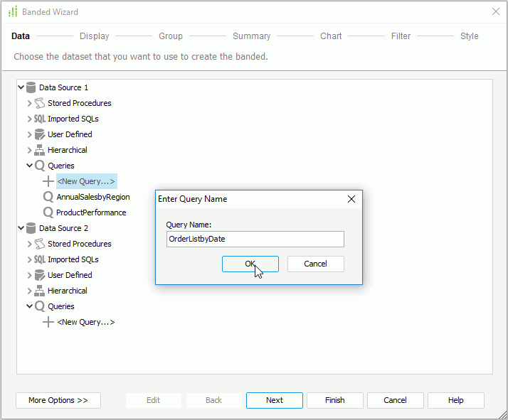Click the AnnualSalesbyRegion query icon
The width and height of the screenshot is (508, 420).
tap(48, 197)
